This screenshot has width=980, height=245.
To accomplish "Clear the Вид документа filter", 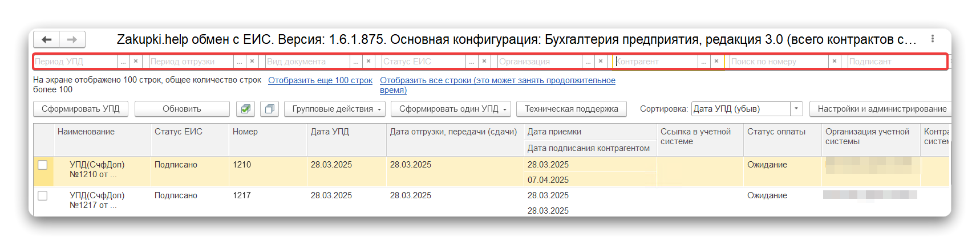I will (x=368, y=62).
